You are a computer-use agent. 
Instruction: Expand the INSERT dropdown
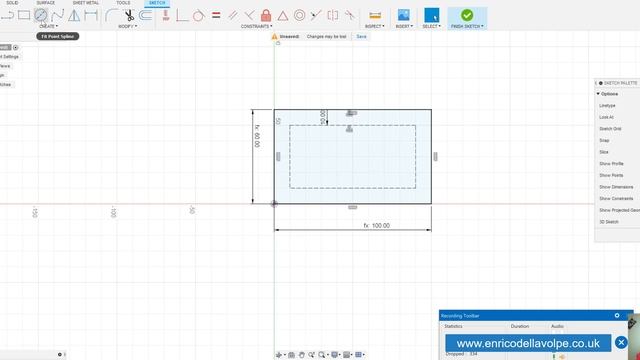[x=404, y=26]
